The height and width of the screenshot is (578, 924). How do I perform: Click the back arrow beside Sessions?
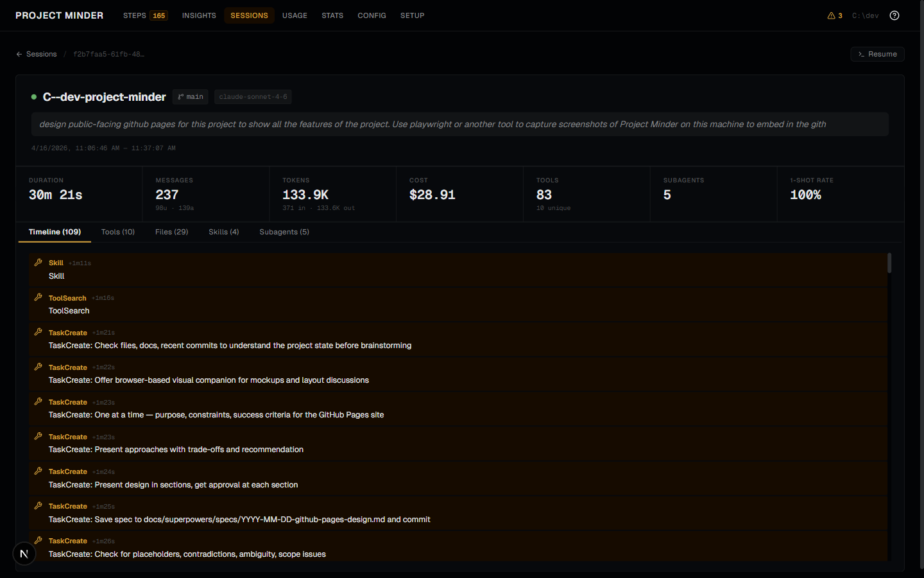[19, 54]
